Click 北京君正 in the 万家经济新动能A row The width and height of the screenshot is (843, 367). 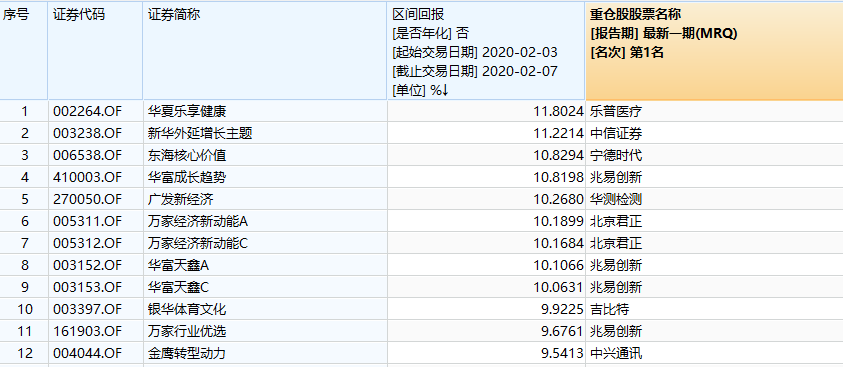(616, 221)
